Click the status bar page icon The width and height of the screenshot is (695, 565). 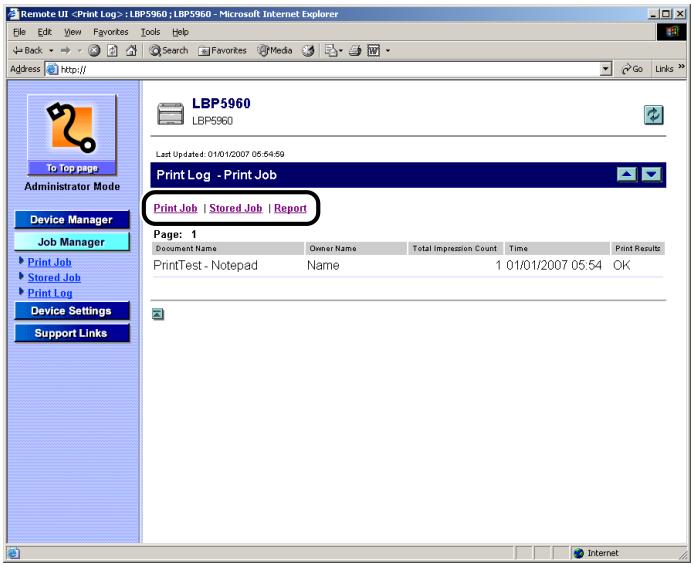[13, 553]
